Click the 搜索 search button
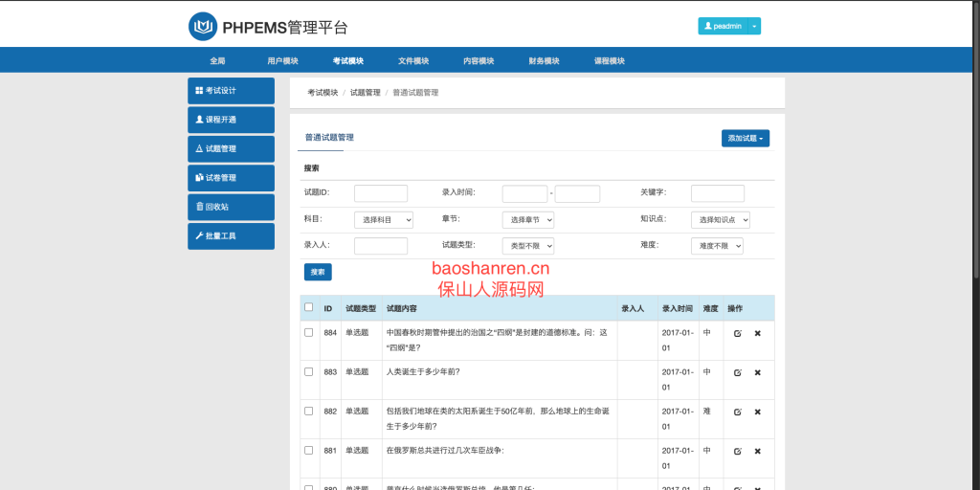The height and width of the screenshot is (490, 980). tap(318, 272)
